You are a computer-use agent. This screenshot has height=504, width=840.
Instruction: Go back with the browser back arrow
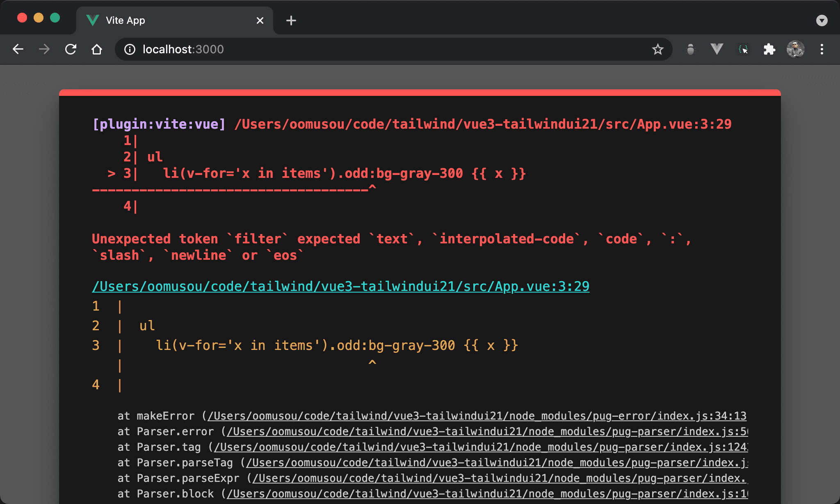[18, 49]
